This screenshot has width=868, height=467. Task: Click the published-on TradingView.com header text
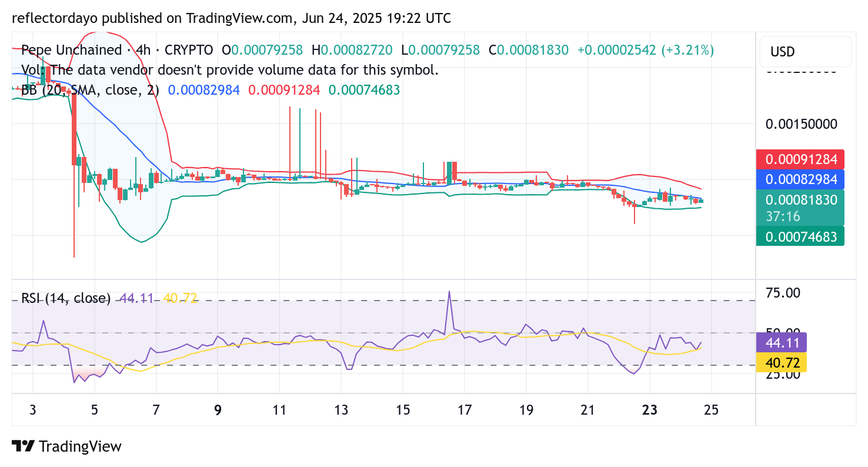[232, 18]
